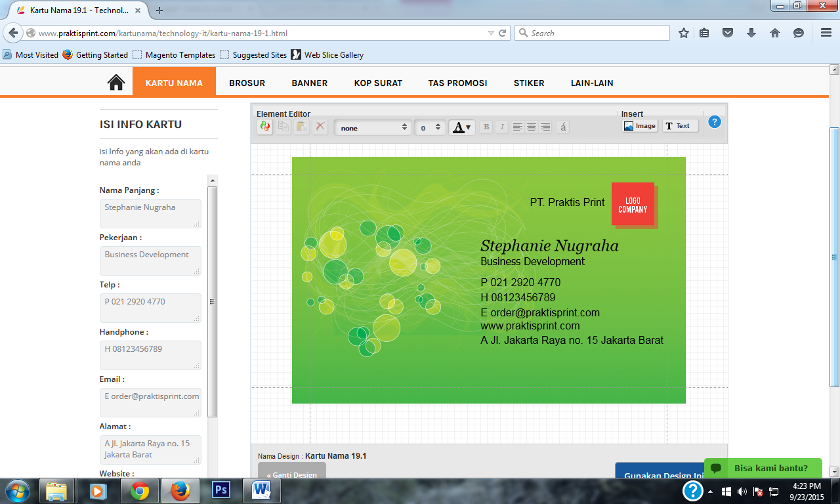Screen dimensions: 840x504
Task: Select 'H 08123456789' text on the card
Action: [518, 297]
